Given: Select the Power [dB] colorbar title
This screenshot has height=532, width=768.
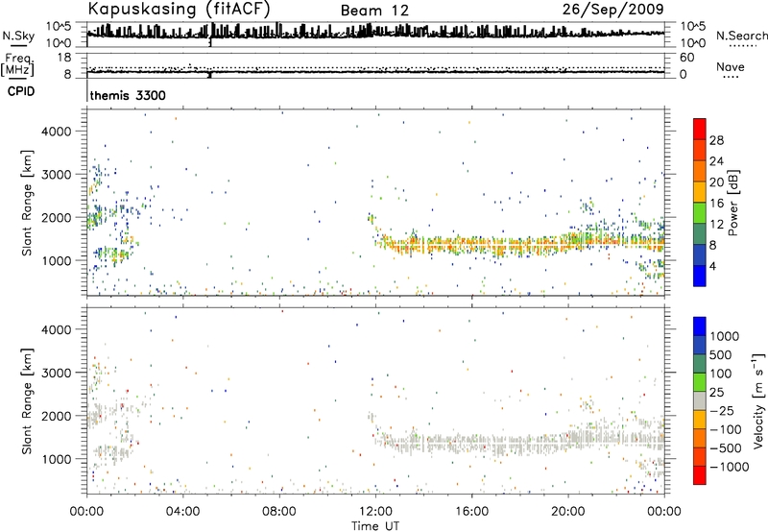Looking at the screenshot, I should 732,203.
